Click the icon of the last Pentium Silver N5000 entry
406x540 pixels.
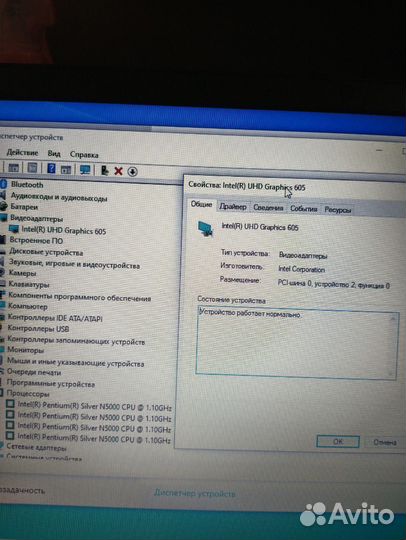point(11,436)
